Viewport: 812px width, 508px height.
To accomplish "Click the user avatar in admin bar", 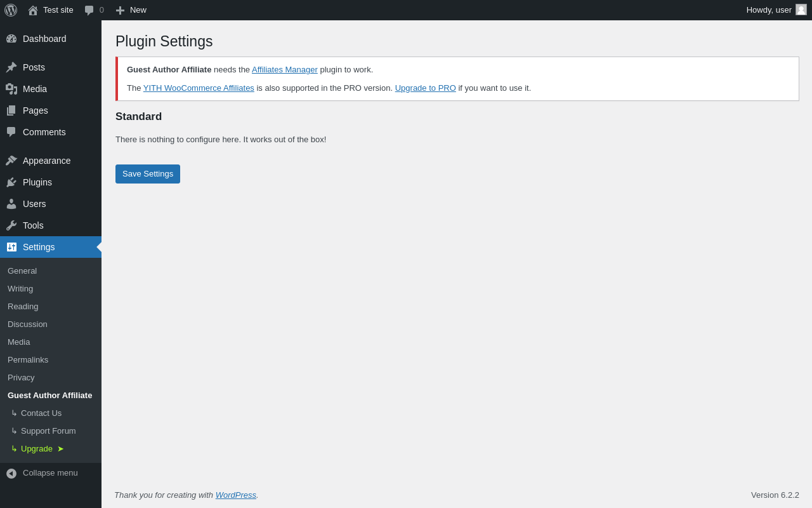I will click(x=801, y=10).
